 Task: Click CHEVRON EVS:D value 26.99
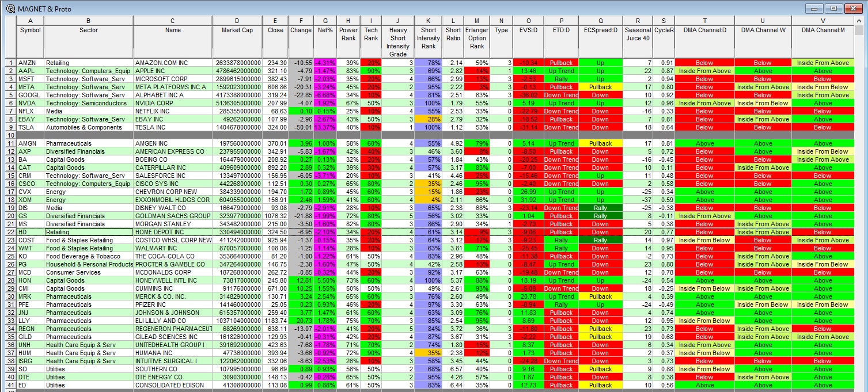coord(528,192)
